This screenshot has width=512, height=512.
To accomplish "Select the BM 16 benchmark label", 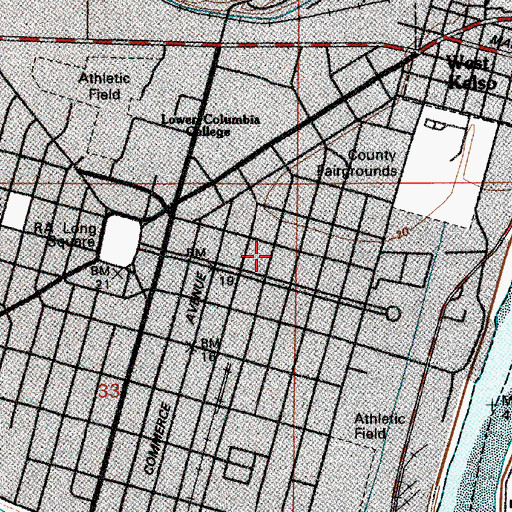I will click(210, 350).
